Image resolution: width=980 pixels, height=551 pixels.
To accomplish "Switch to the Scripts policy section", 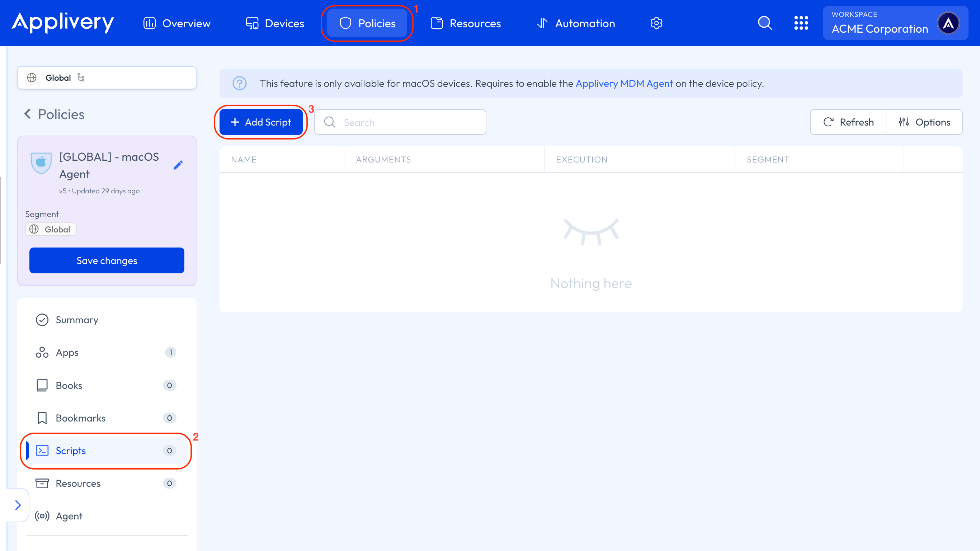I will [71, 451].
